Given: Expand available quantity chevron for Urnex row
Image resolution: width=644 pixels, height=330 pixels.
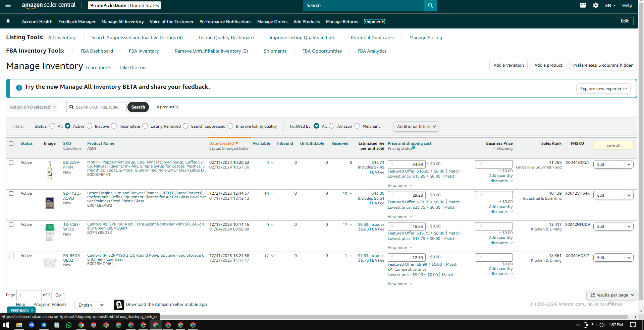Looking at the screenshot, I should coord(272,194).
